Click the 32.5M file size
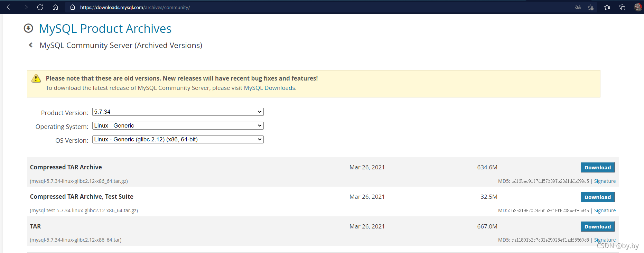644x253 pixels. tap(489, 197)
